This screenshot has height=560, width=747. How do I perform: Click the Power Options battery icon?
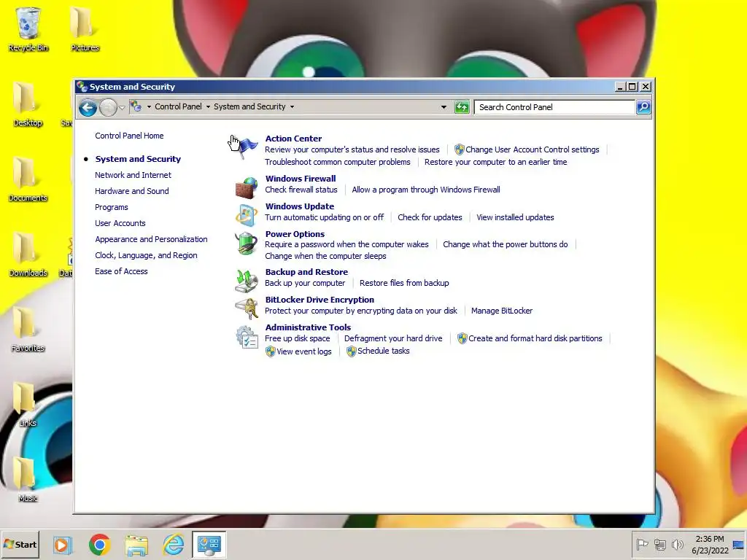[x=247, y=244]
